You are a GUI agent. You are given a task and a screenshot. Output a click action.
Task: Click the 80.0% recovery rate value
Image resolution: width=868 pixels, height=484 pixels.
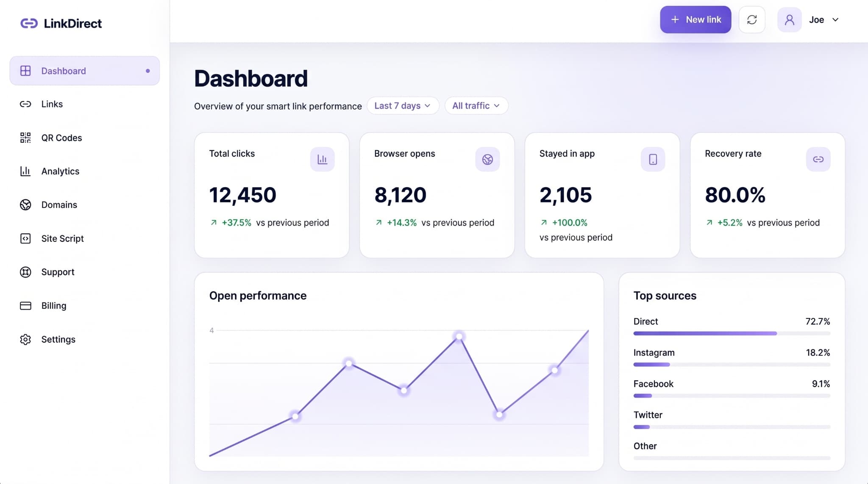coord(735,195)
